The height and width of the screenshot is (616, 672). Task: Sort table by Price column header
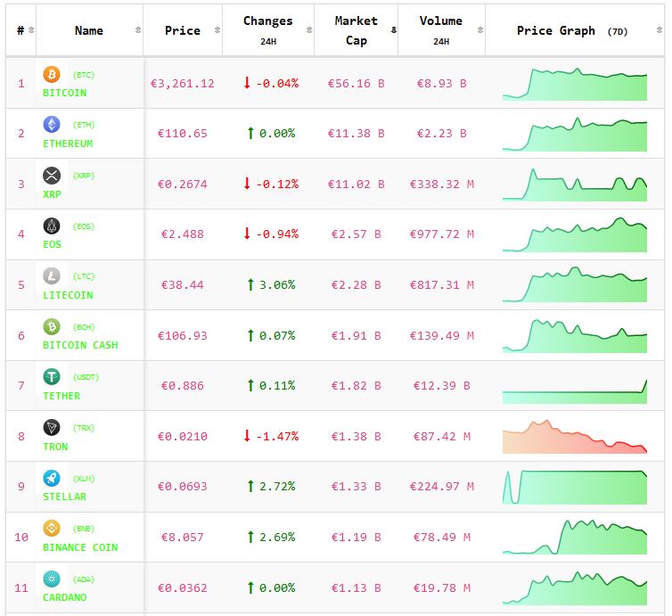(183, 30)
